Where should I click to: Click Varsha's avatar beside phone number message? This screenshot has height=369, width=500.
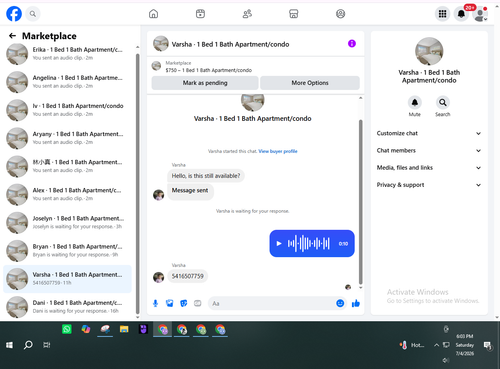click(x=158, y=277)
